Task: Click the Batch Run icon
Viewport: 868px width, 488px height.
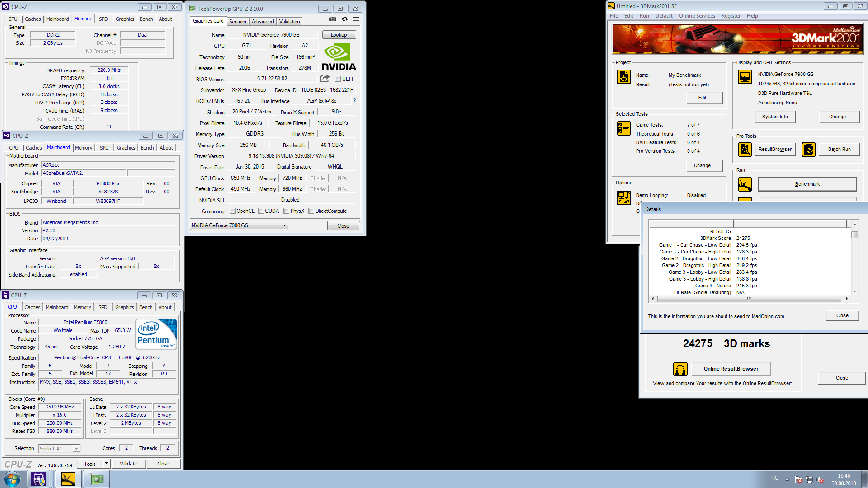Action: click(809, 149)
